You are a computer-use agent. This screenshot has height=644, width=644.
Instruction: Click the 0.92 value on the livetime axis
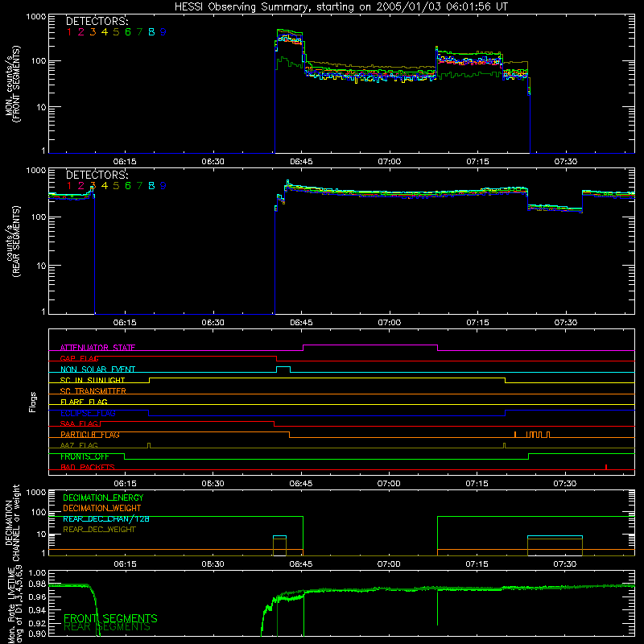tap(37, 623)
